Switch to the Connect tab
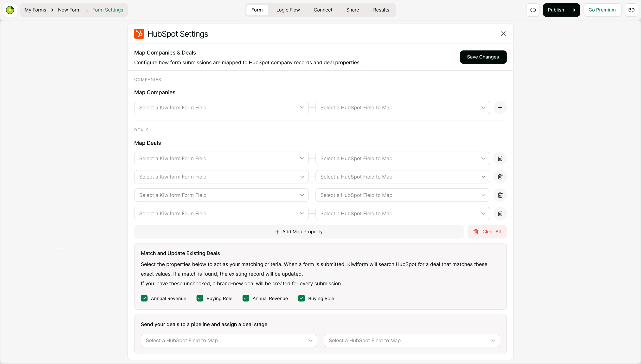Screen dimensions: 641x364 323,10
